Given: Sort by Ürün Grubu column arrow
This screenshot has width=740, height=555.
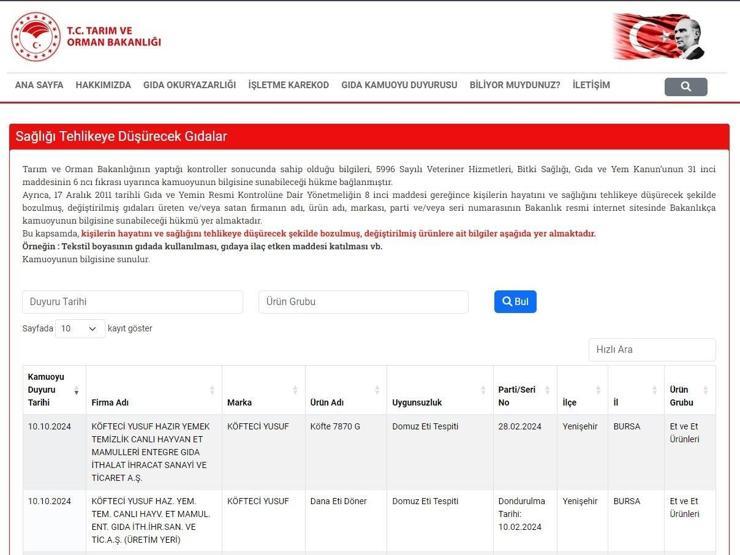Looking at the screenshot, I should point(706,390).
